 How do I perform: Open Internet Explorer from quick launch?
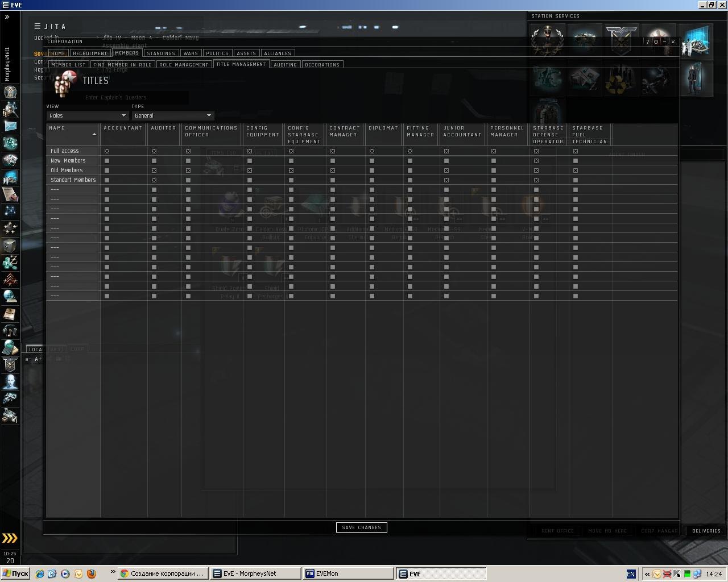coord(39,573)
